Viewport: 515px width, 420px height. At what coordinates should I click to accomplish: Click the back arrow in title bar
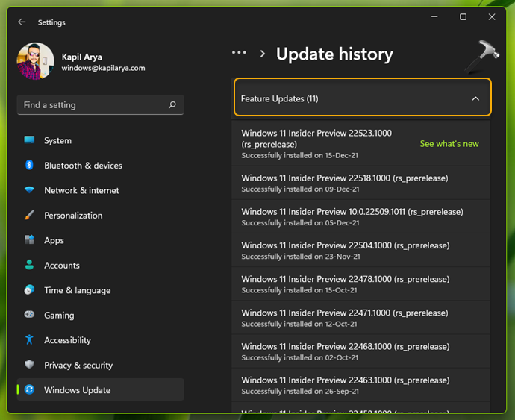tap(22, 22)
